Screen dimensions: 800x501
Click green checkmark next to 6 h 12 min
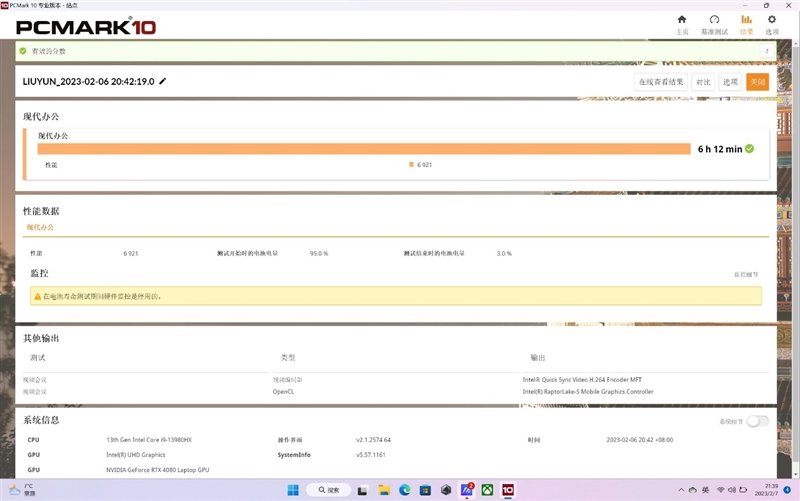coord(749,148)
